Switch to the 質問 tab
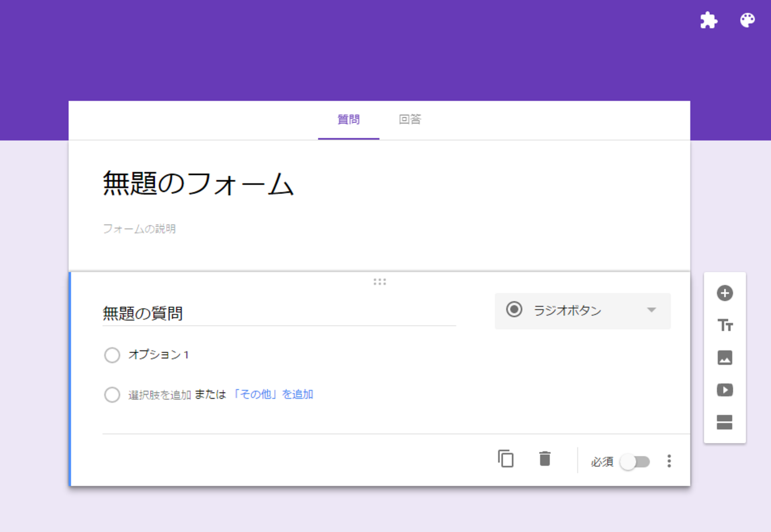Screen dimensions: 771x532 click(349, 120)
